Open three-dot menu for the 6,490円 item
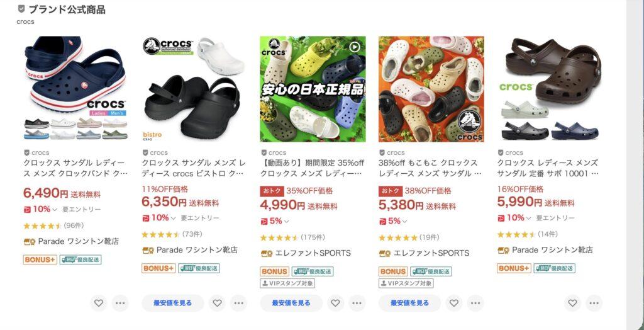This screenshot has width=644, height=330. coord(120,304)
